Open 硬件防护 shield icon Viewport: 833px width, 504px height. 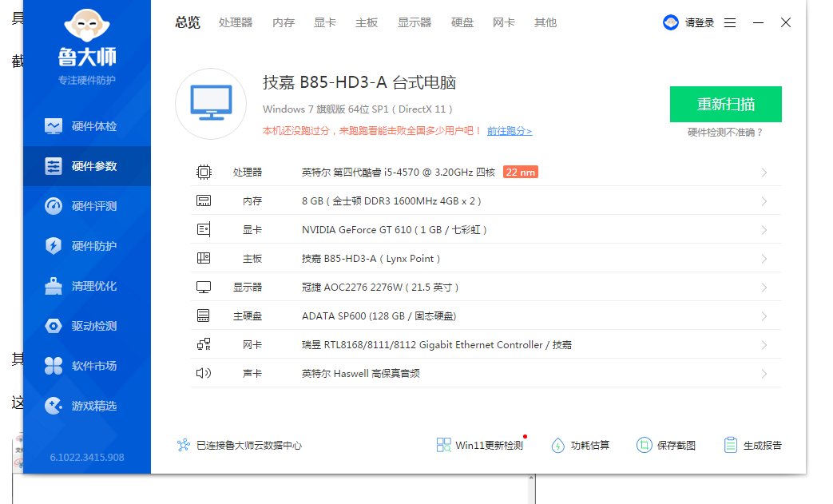(54, 246)
